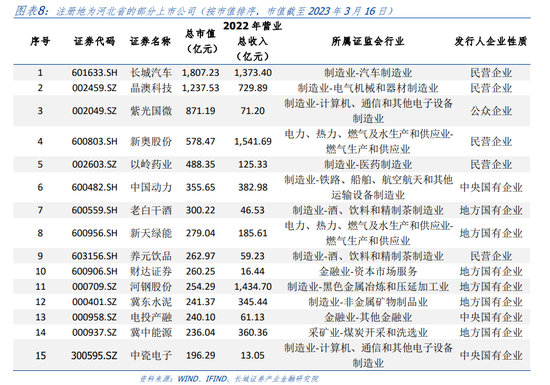Select the 证券名称 column header
Image resolution: width=550 pixels, height=385 pixels.
[x=150, y=41]
